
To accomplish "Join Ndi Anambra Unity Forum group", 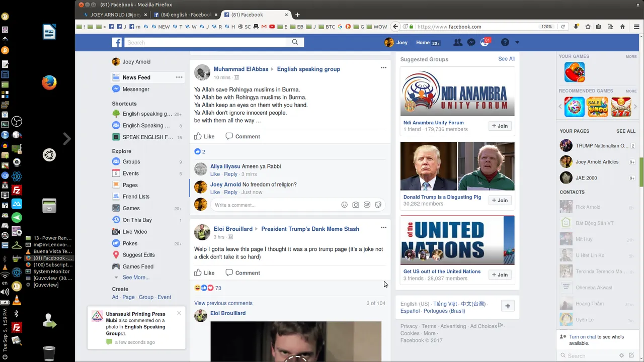I will 500,126.
